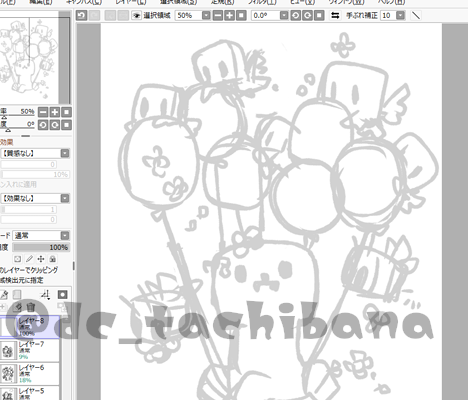The image size is (468, 400).
Task: Reset the view rotation in the navigator panel
Action: pos(66,125)
